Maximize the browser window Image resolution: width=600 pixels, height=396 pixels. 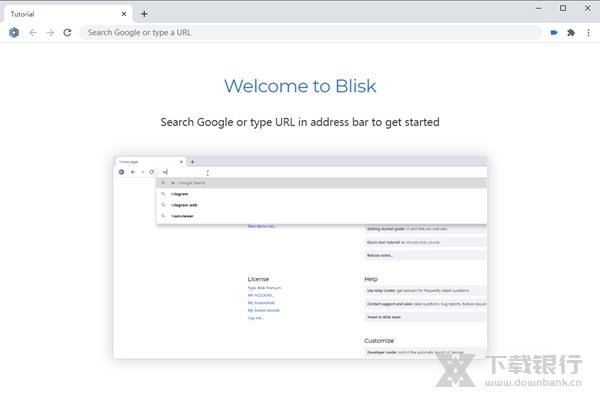coord(563,8)
